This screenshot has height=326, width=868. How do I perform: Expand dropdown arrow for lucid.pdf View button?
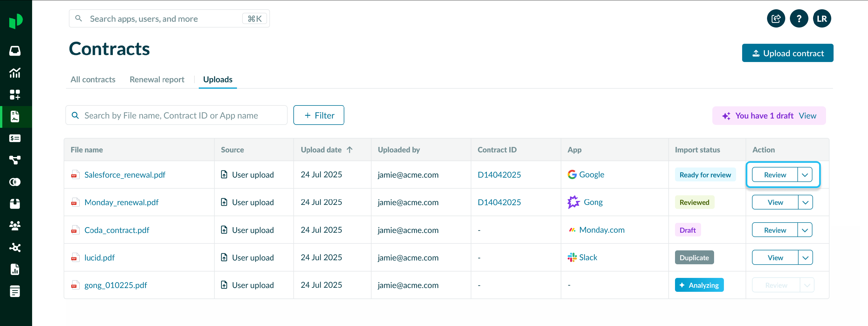[x=805, y=258]
